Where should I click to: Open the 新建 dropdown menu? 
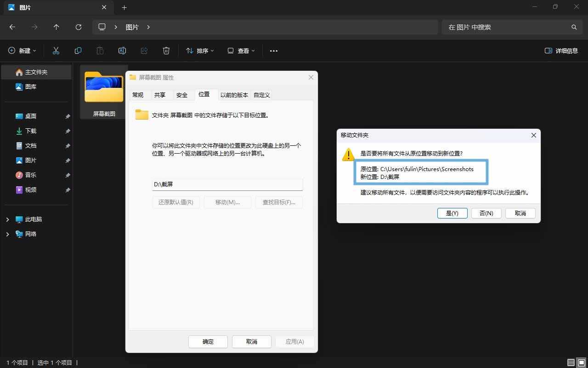[x=22, y=51]
